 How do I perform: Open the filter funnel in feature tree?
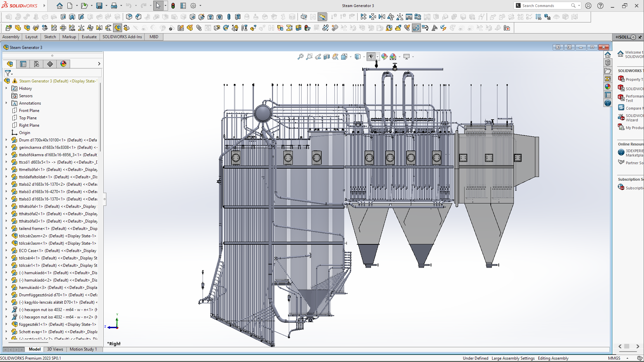tap(8, 73)
